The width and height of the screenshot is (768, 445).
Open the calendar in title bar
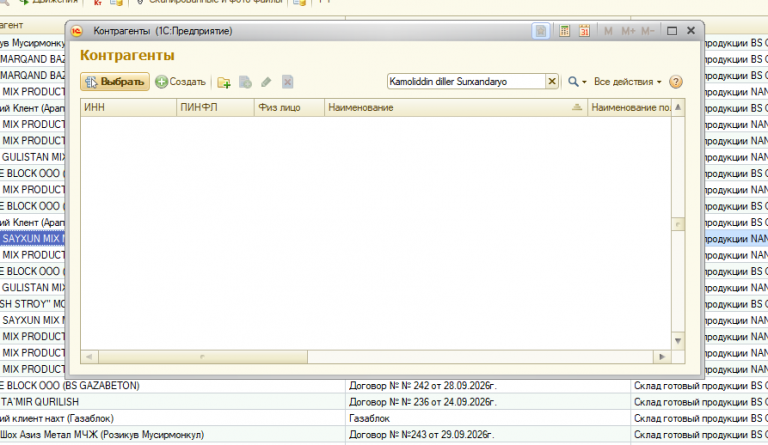pos(584,31)
